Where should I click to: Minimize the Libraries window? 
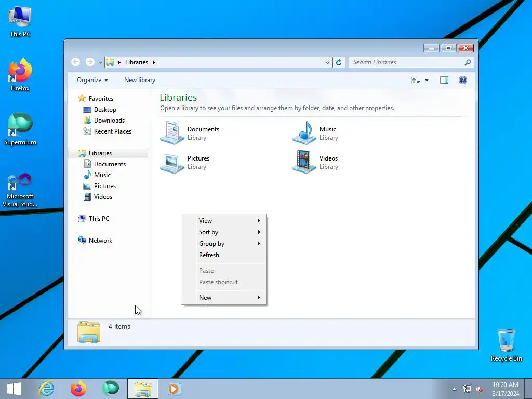coord(431,48)
